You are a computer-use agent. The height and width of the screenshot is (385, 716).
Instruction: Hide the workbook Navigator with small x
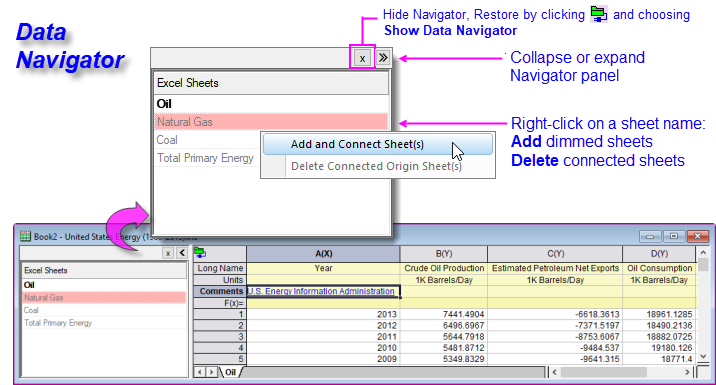pos(168,253)
